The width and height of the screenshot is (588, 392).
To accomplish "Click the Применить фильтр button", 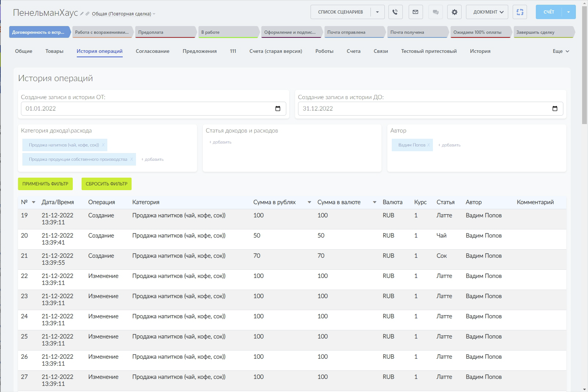I will [45, 184].
